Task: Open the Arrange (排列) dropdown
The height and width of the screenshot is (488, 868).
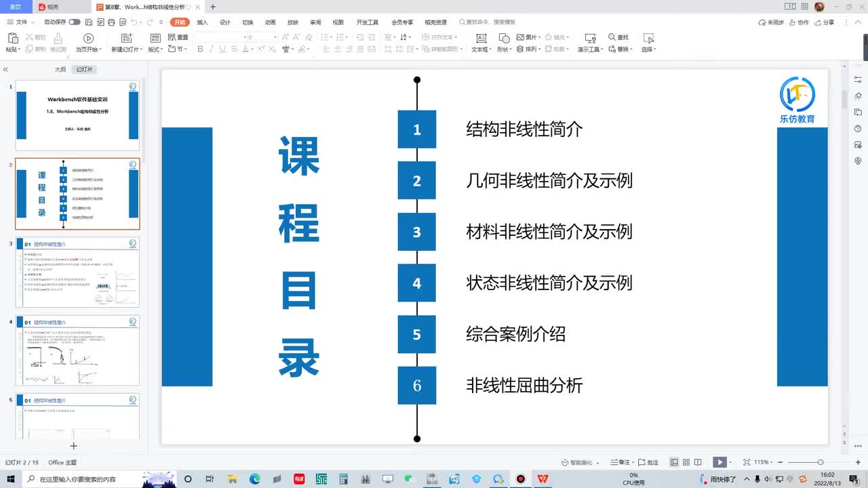Action: pos(528,49)
